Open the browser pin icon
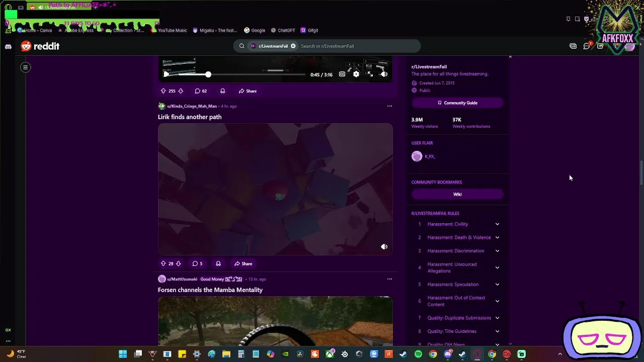Image resolution: width=644 pixels, height=362 pixels. pos(568,19)
